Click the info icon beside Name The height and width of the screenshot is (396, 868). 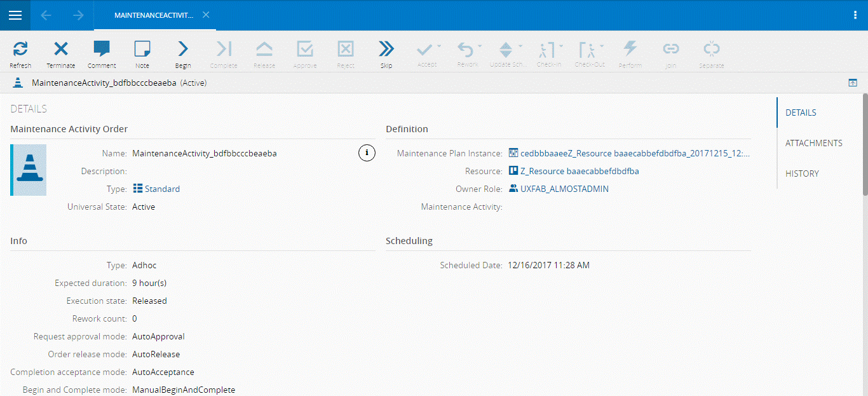(x=367, y=153)
